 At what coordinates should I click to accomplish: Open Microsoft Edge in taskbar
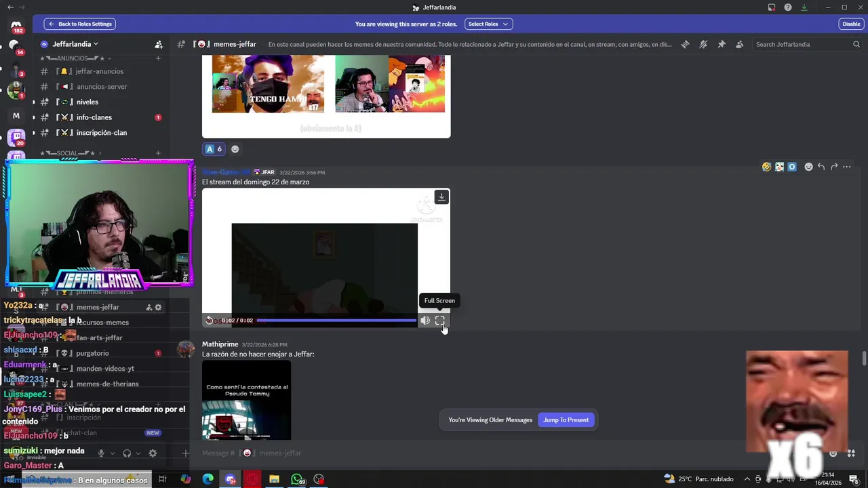tap(208, 479)
